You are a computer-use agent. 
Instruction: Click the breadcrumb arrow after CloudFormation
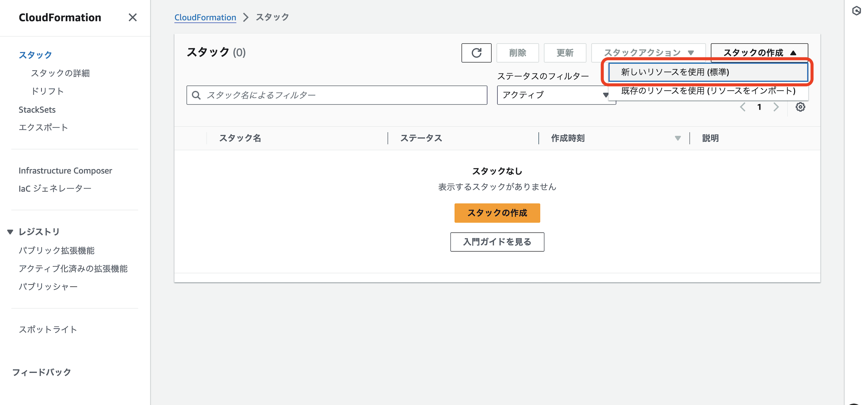[x=246, y=17]
